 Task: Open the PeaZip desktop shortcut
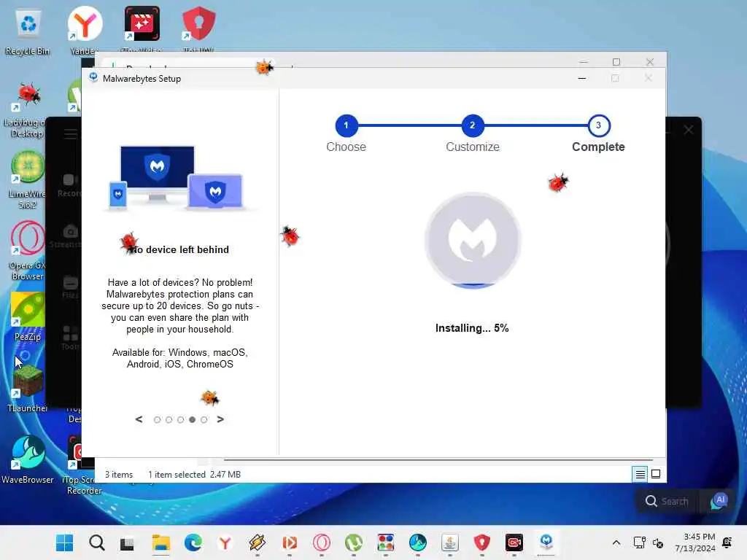tap(27, 317)
